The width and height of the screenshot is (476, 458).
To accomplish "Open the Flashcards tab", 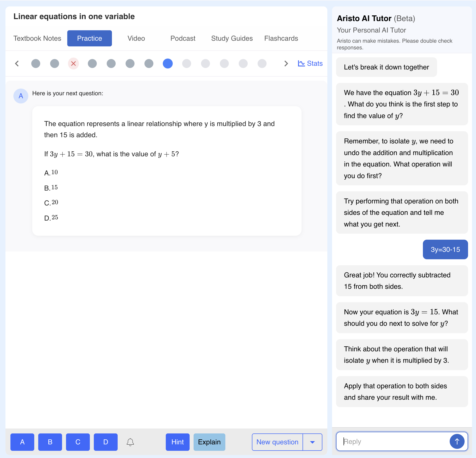I will click(281, 38).
